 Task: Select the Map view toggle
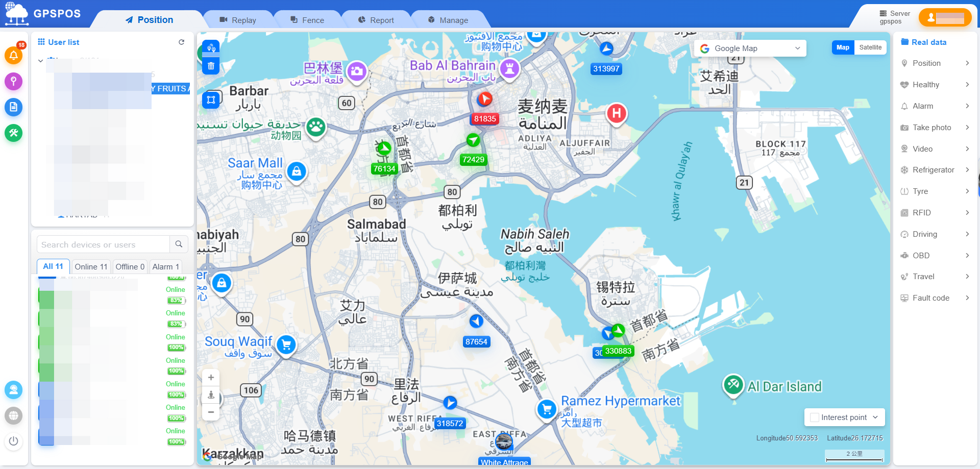(x=843, y=47)
